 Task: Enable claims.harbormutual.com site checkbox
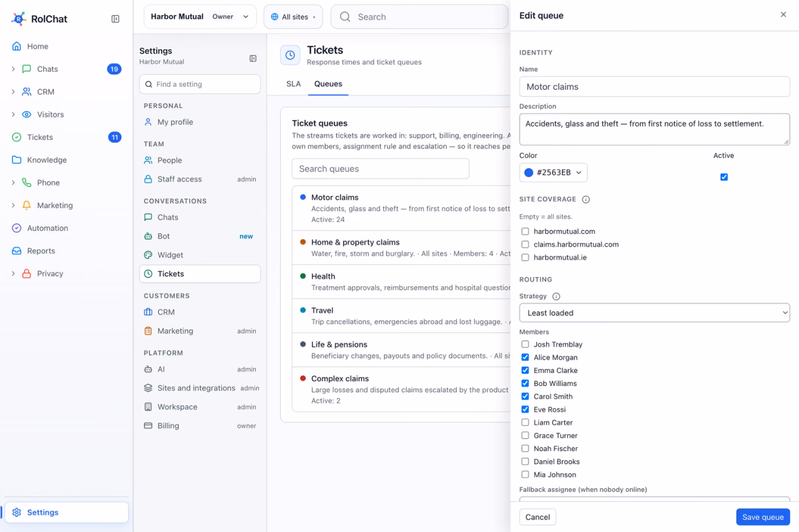click(525, 244)
